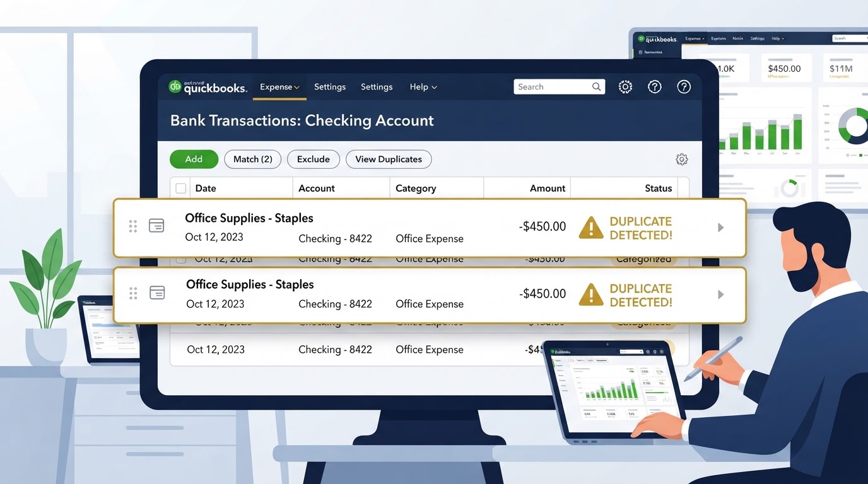The height and width of the screenshot is (484, 868).
Task: Click the -$450.00 amount in the upper duplicate row
Action: (x=543, y=226)
